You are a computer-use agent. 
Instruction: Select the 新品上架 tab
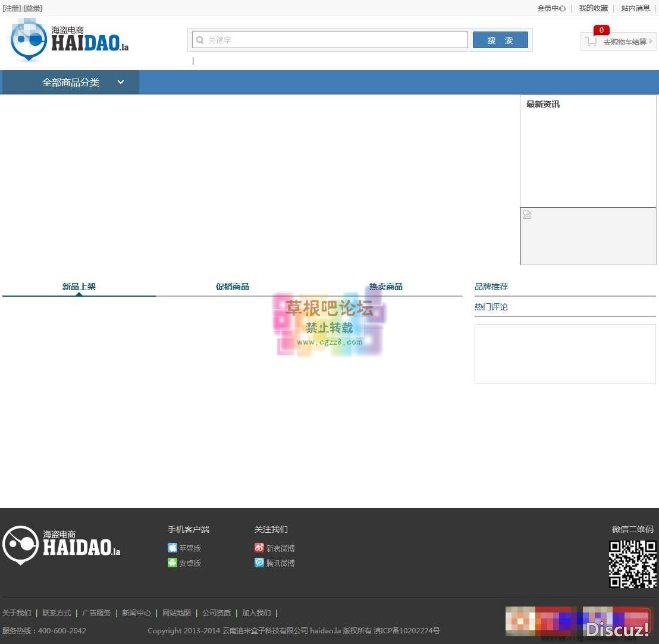pyautogui.click(x=79, y=287)
